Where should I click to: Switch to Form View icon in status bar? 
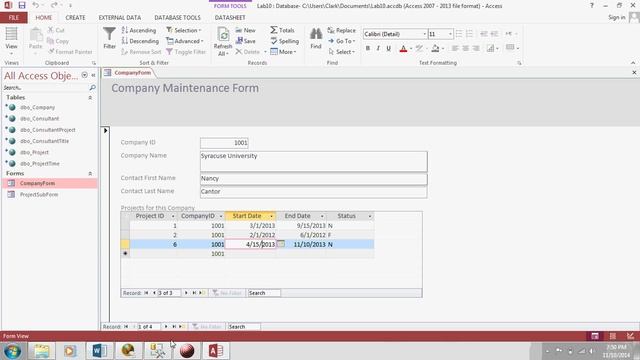point(595,336)
